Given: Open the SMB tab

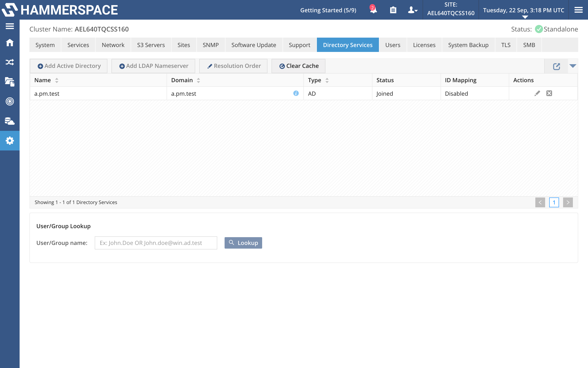Looking at the screenshot, I should click(529, 45).
